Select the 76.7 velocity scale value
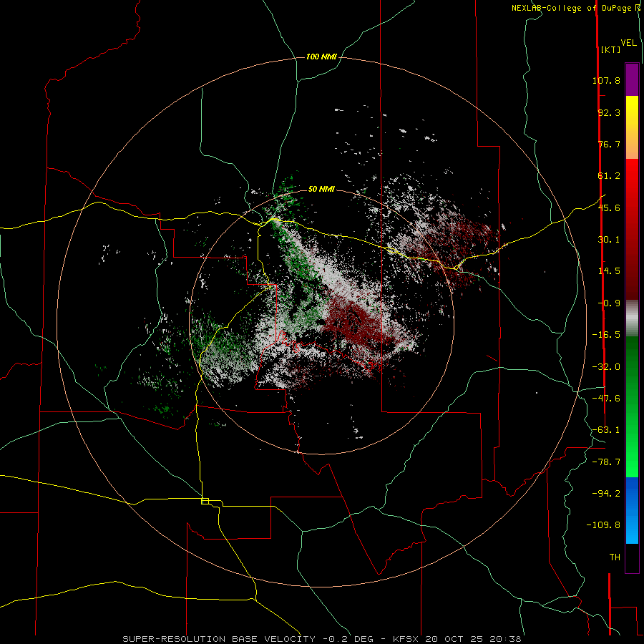The image size is (644, 644). 609,144
